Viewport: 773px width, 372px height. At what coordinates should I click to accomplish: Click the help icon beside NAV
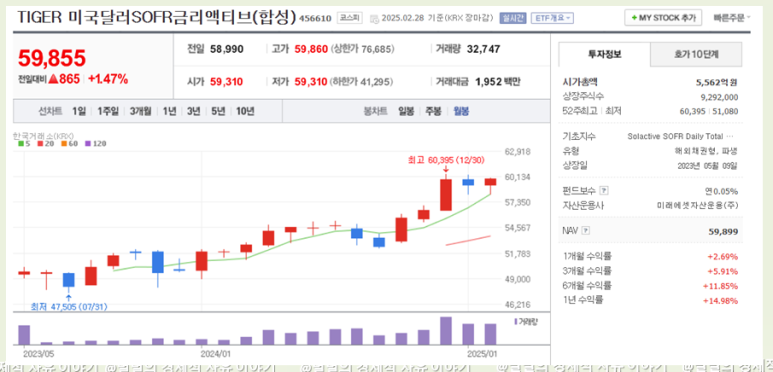click(585, 231)
